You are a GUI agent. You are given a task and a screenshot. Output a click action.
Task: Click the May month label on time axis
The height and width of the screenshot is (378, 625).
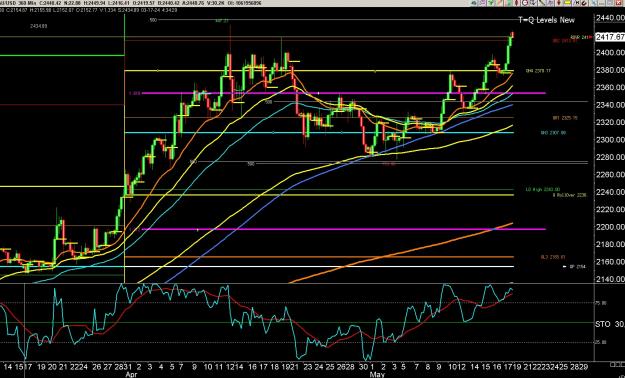(x=377, y=374)
